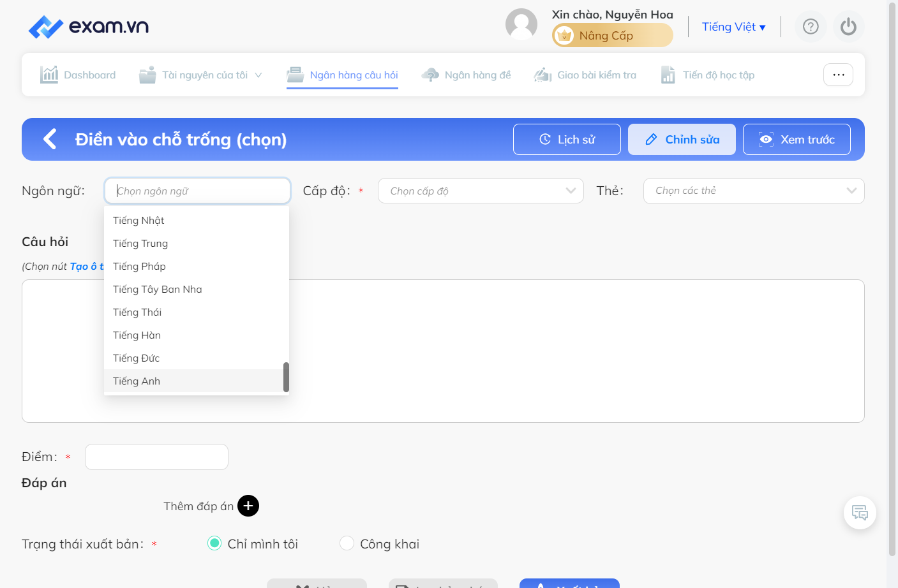Select the Chỉ mình tôi radio option

pyautogui.click(x=215, y=543)
